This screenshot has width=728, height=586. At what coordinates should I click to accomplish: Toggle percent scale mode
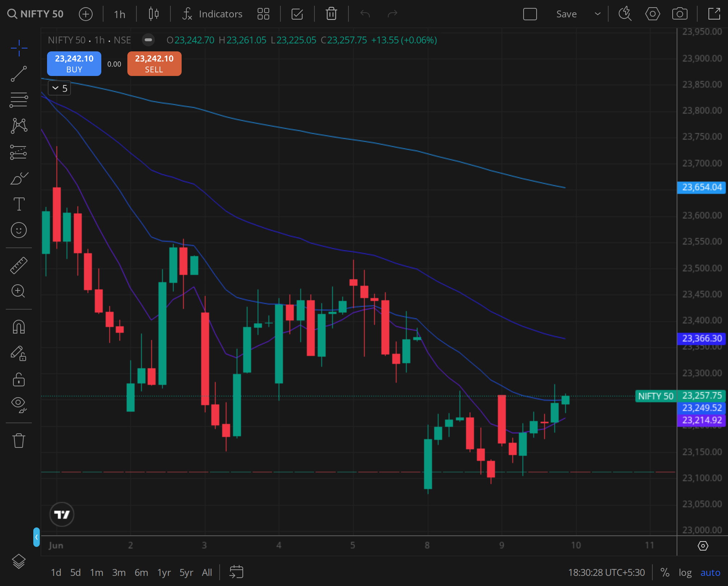[665, 573]
